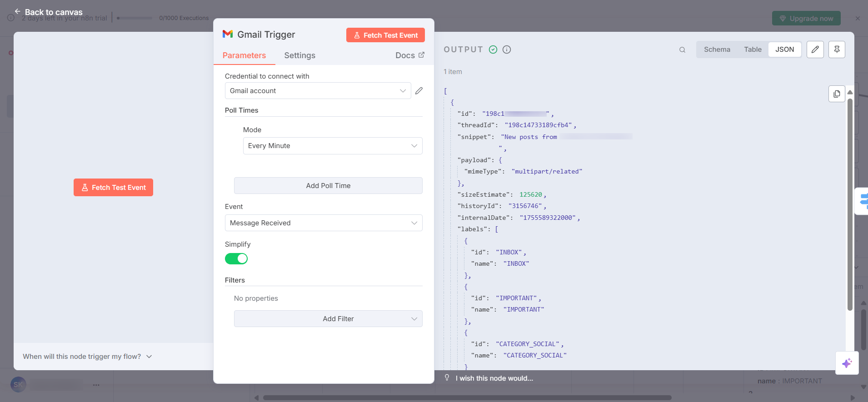Click the "CATEGORY_SOCIAL" name value

535,356
